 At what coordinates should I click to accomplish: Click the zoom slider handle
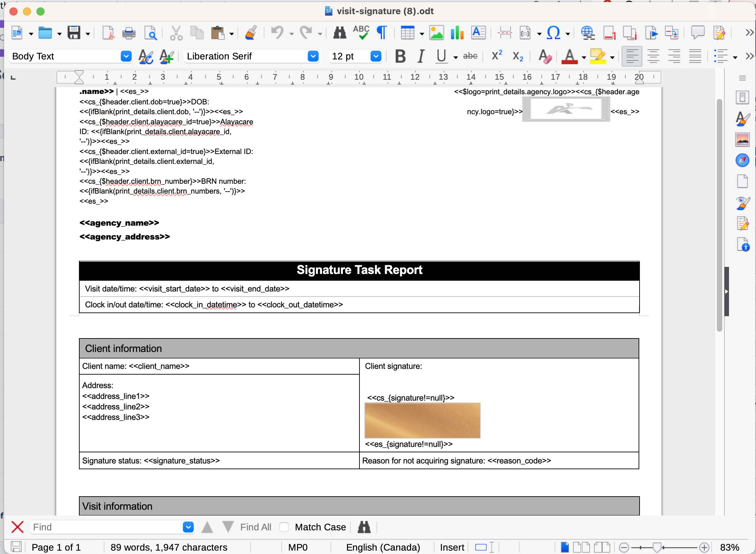[x=657, y=547]
